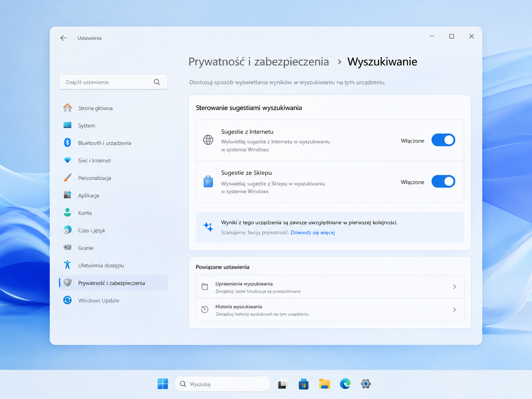Screen dimensions: 532x399
Task: Click Prywatność i zabezpieczenia breadcrumb heading
Action: (259, 62)
